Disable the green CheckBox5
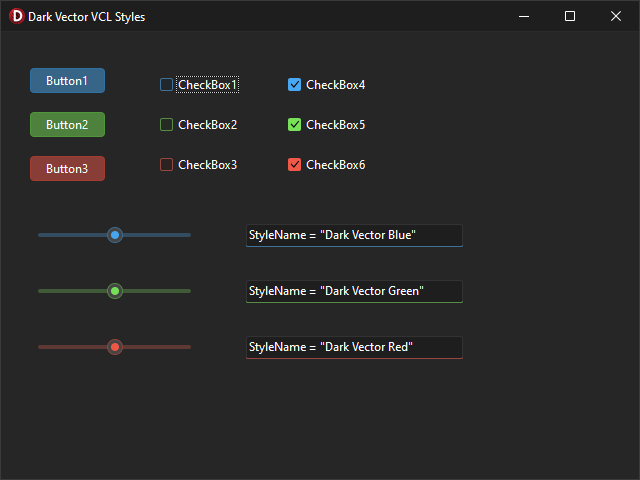Viewport: 640px width, 480px height. click(294, 124)
